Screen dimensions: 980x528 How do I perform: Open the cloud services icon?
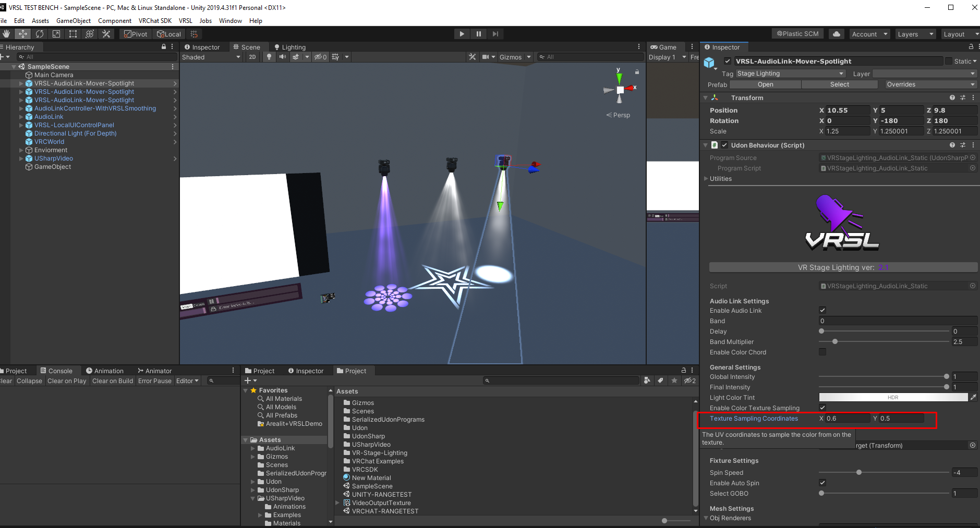click(837, 34)
